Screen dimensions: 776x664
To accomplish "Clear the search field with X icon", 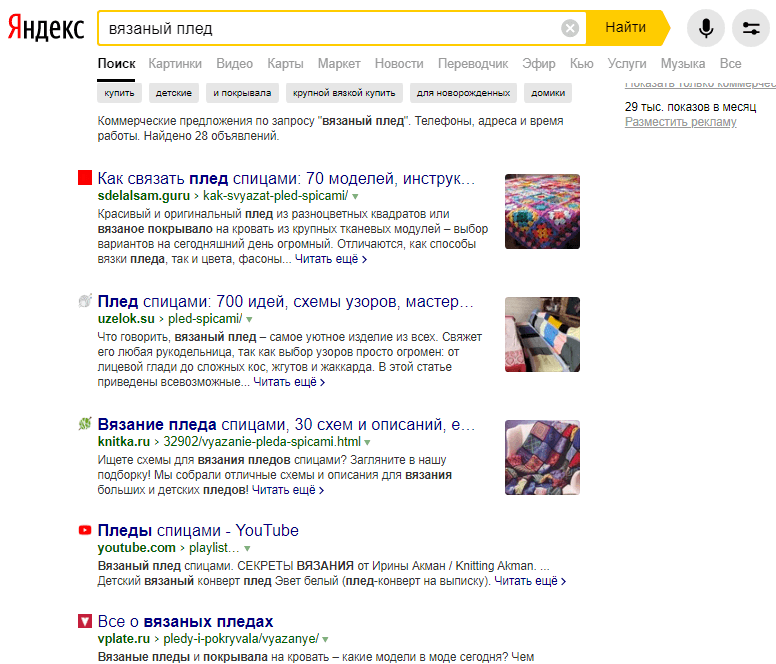I will coord(570,28).
